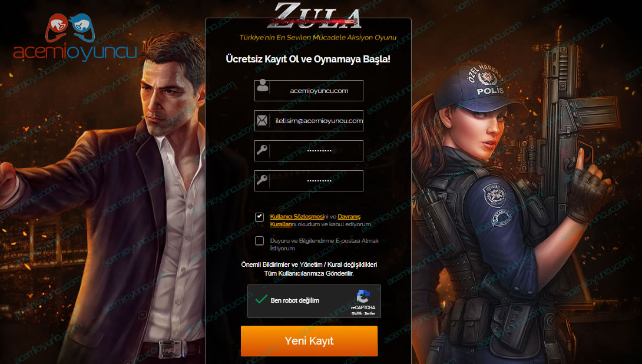Focus the email field with iletisim@acemioyuncu.com
Image resolution: width=642 pixels, height=364 pixels.
[x=309, y=121]
